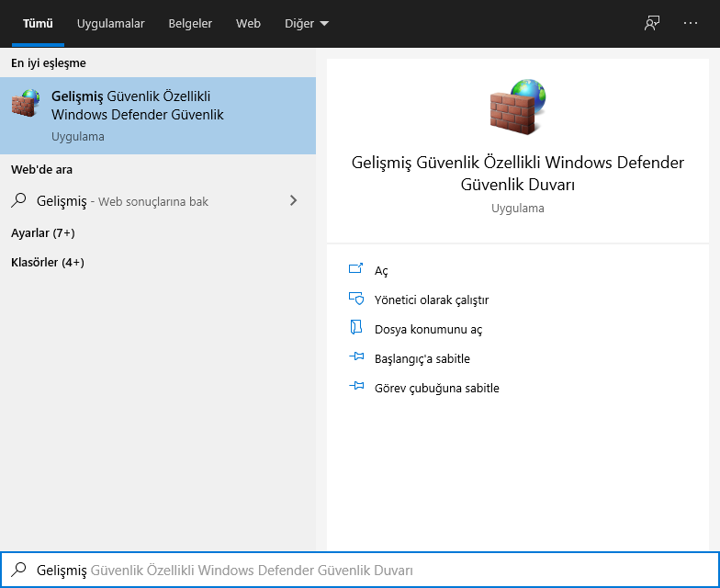Click the admin shield icon
720x588 pixels.
(356, 299)
